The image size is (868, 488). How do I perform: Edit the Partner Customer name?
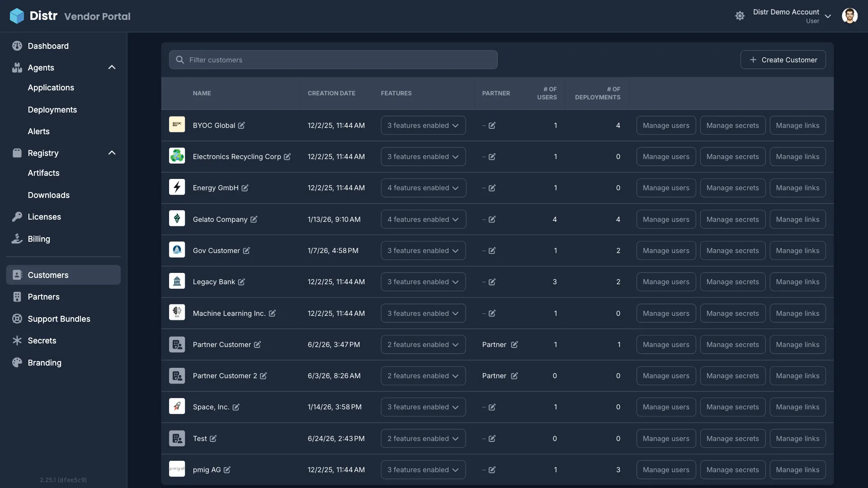tap(257, 344)
